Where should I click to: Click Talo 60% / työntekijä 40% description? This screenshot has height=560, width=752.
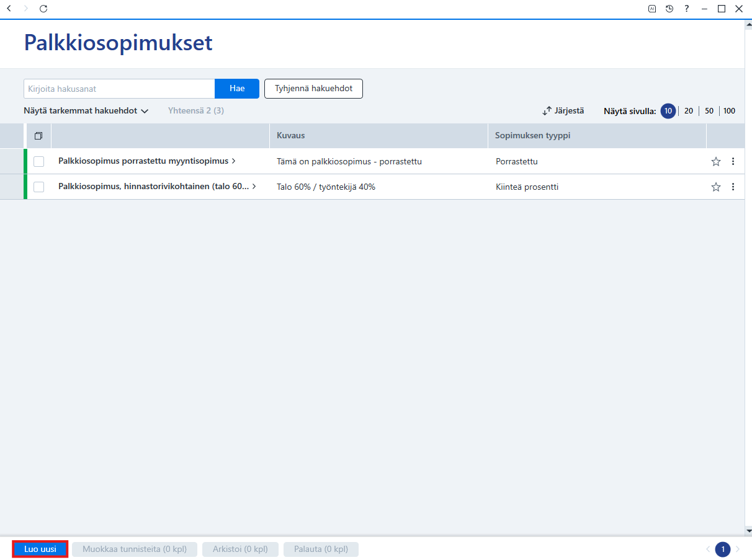[326, 187]
